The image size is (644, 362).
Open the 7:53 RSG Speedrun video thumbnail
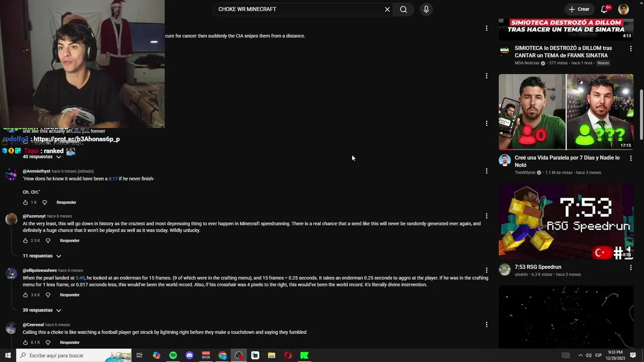566,222
